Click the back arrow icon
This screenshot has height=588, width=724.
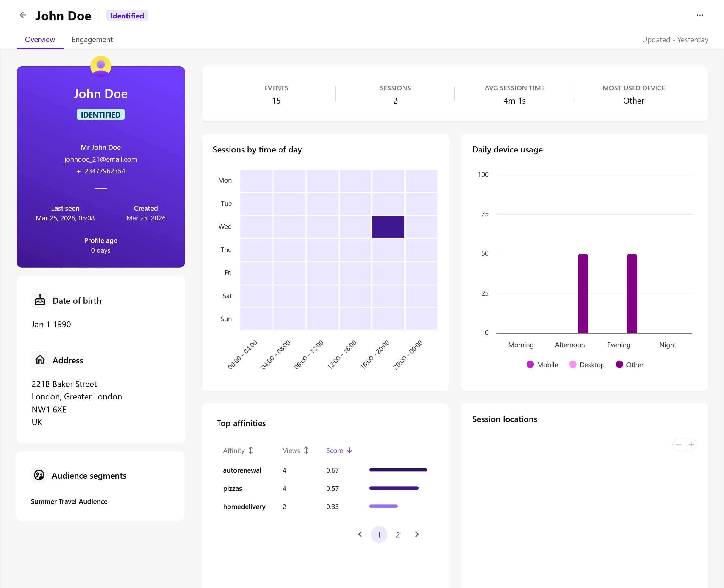pos(23,15)
